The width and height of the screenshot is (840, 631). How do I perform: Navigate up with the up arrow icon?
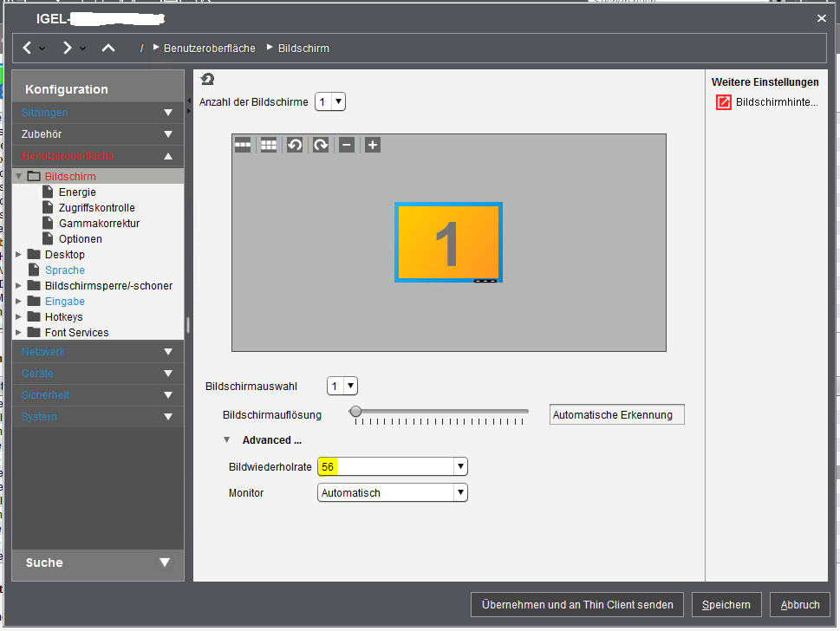[108, 48]
